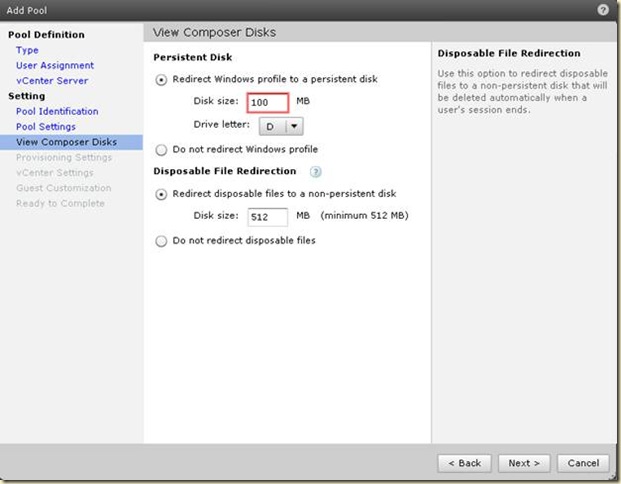Click the Back button
The height and width of the screenshot is (484, 621).
[x=465, y=463]
